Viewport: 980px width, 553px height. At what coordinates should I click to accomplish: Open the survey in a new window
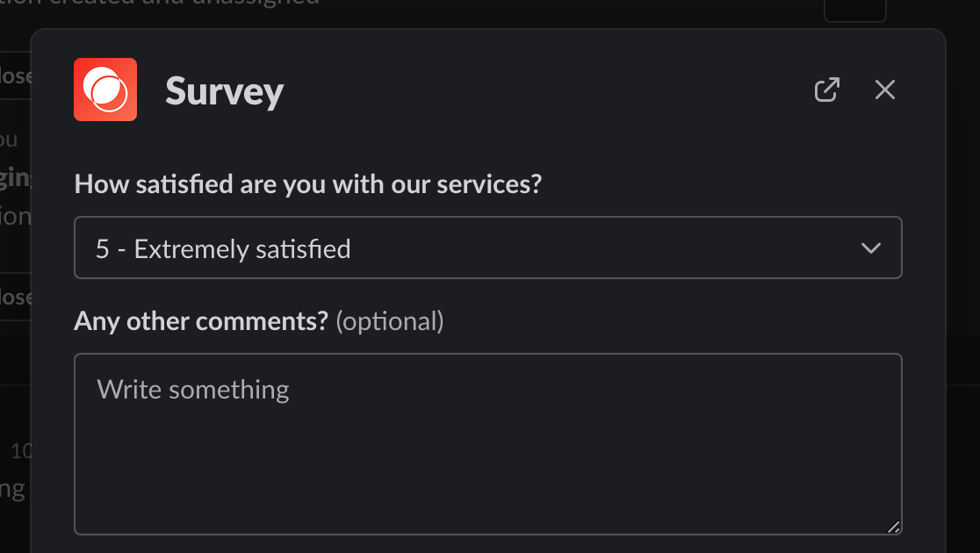(826, 90)
